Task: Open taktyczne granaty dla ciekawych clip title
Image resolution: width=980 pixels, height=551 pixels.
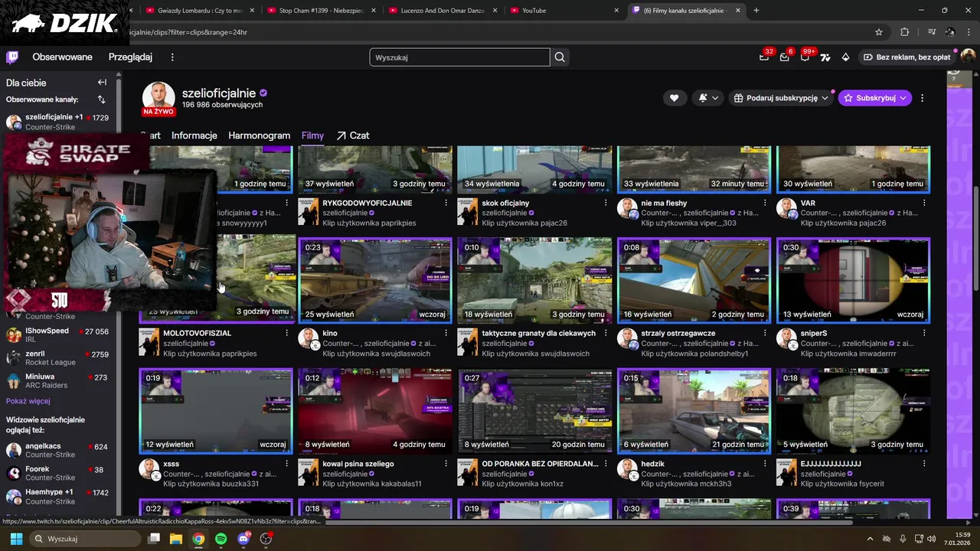Action: click(x=538, y=334)
